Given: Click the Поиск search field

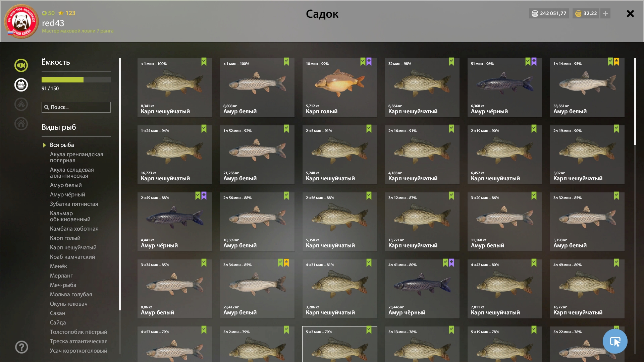Looking at the screenshot, I should coord(76,107).
